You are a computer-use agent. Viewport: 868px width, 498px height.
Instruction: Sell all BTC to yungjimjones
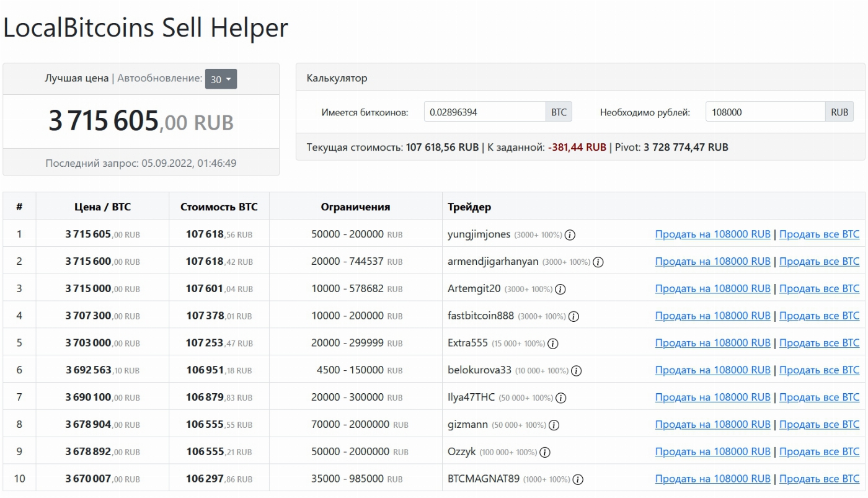pyautogui.click(x=820, y=234)
